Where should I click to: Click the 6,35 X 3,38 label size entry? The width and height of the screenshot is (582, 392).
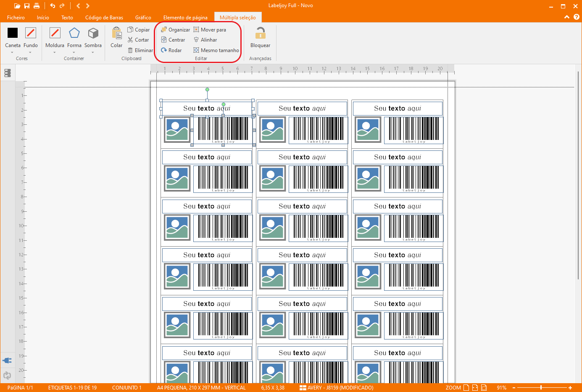pyautogui.click(x=273, y=388)
